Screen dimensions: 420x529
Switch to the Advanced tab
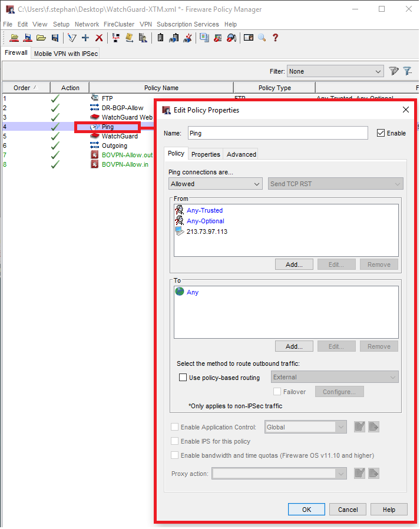242,154
